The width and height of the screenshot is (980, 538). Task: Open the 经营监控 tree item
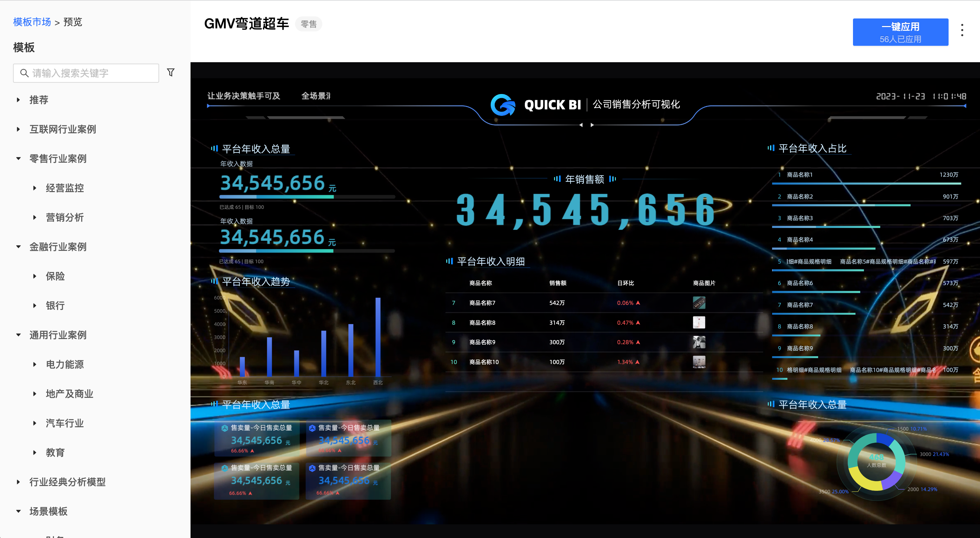[65, 188]
